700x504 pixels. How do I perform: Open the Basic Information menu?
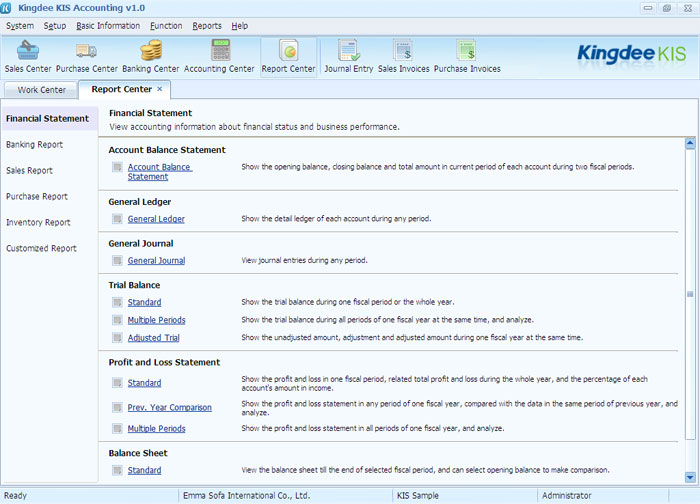coord(108,26)
